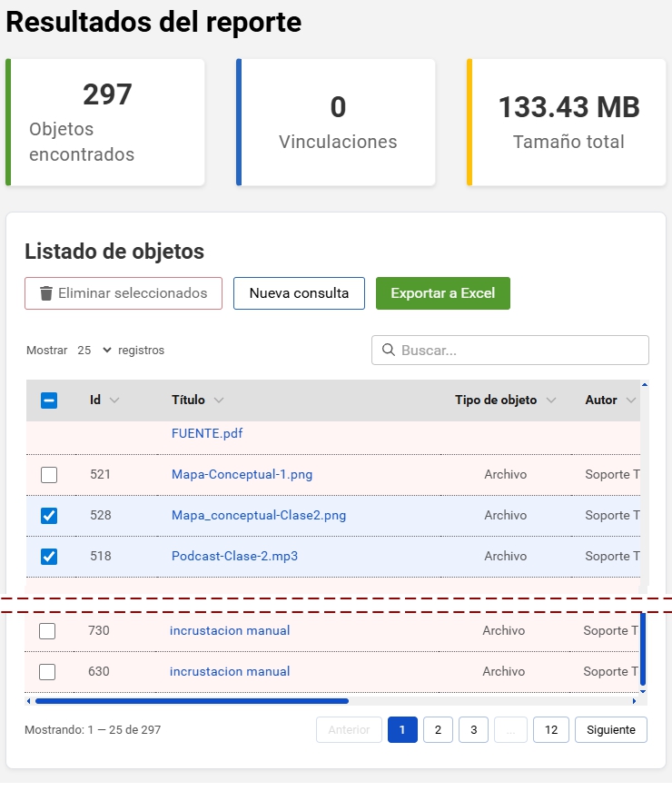This screenshot has height=791, width=672.
Task: Click sort chevron beside Autor header
Action: pyautogui.click(x=631, y=400)
